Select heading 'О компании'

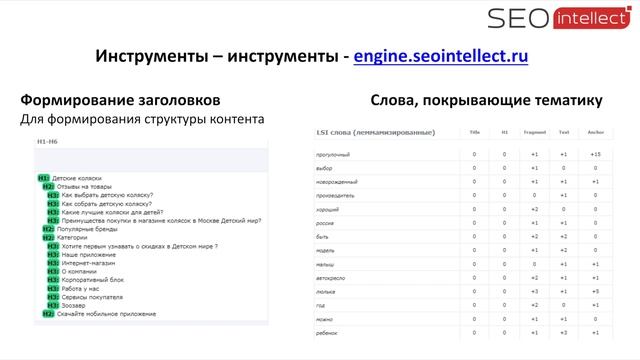[79, 271]
